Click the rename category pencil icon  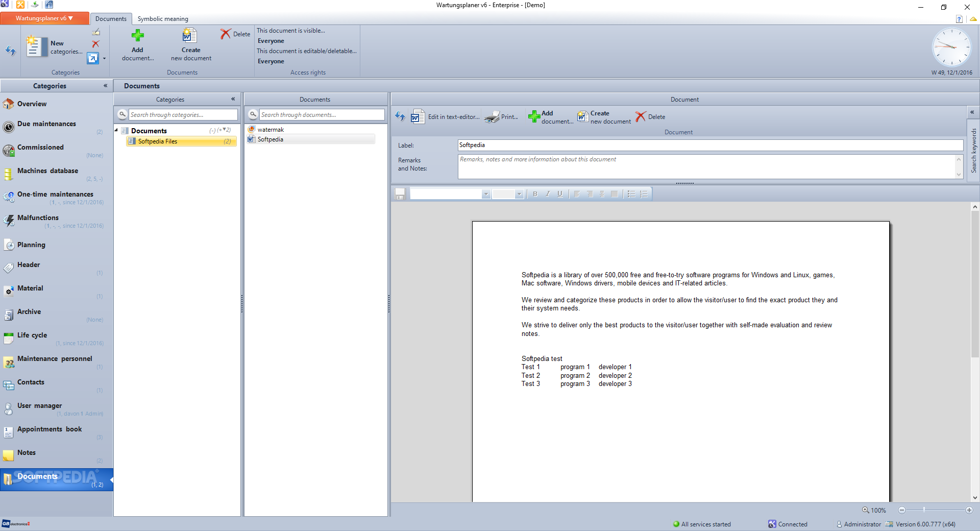pos(95,32)
